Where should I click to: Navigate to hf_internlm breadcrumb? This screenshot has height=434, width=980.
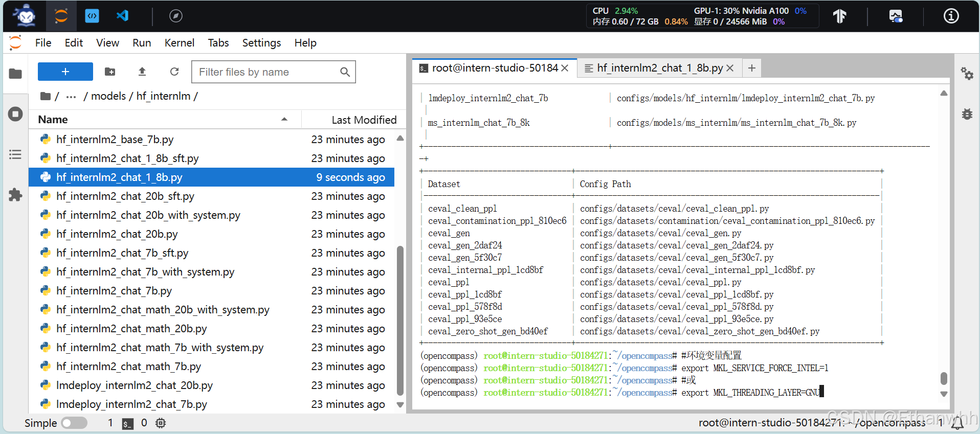coord(163,96)
